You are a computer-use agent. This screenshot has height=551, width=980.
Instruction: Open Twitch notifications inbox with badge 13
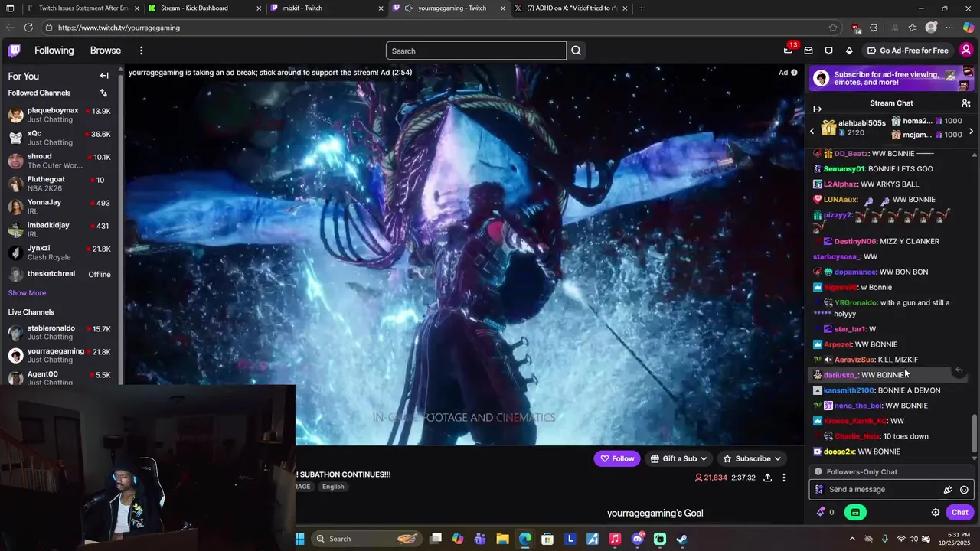pyautogui.click(x=788, y=51)
